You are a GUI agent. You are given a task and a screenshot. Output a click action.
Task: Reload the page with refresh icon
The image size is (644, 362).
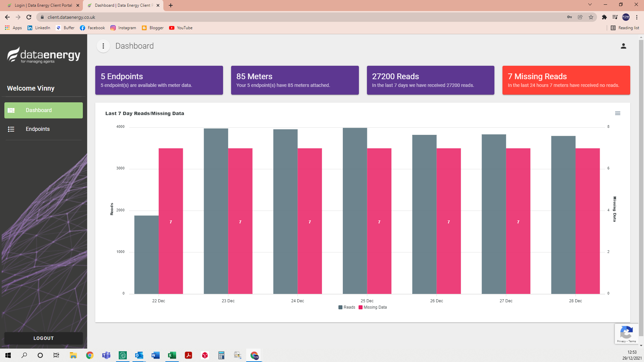[x=29, y=17]
